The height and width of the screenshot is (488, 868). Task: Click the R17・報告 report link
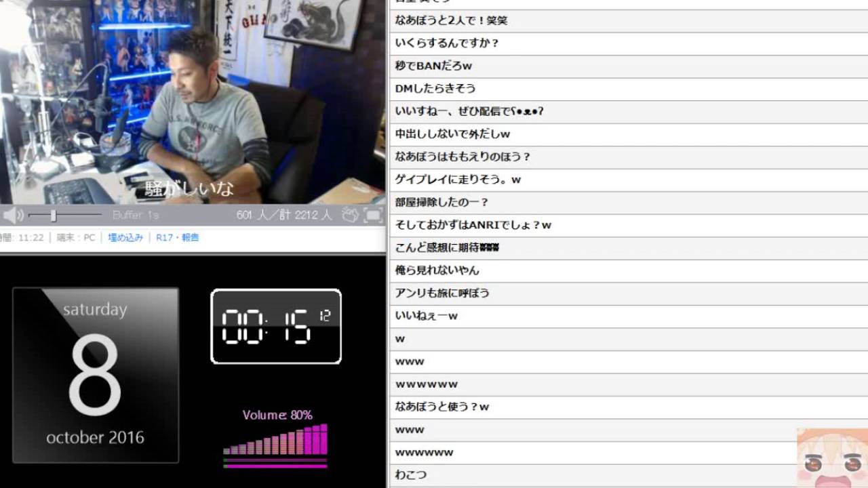coord(177,238)
